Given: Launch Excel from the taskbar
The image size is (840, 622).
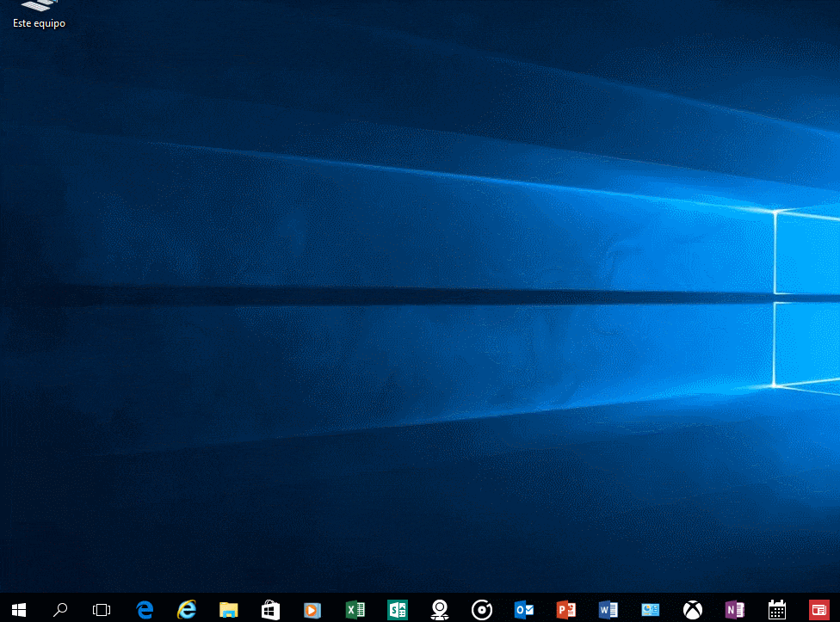Looking at the screenshot, I should pyautogui.click(x=355, y=610).
